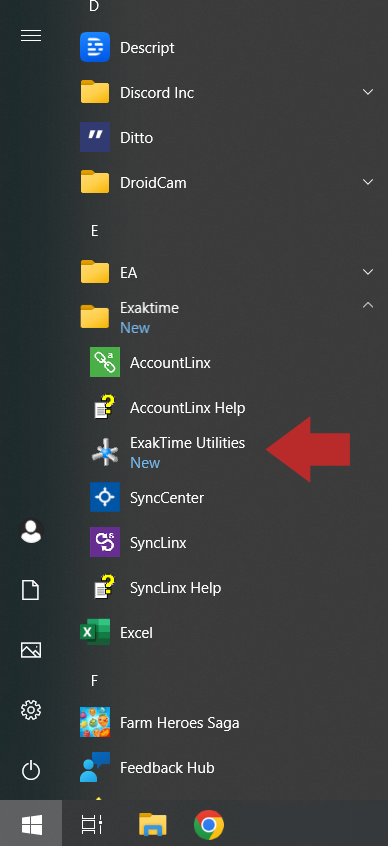Launch Excel from its green icon
The height and width of the screenshot is (846, 388).
click(95, 632)
